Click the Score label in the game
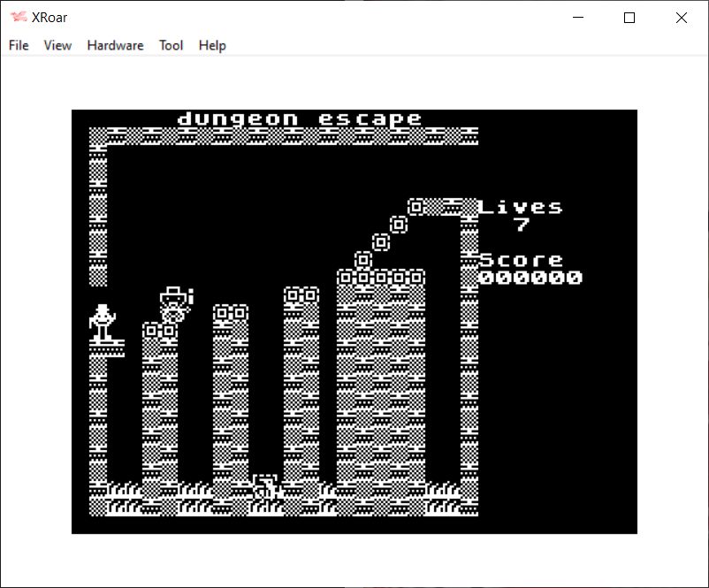Viewport: 709px width, 588px height. (x=521, y=260)
